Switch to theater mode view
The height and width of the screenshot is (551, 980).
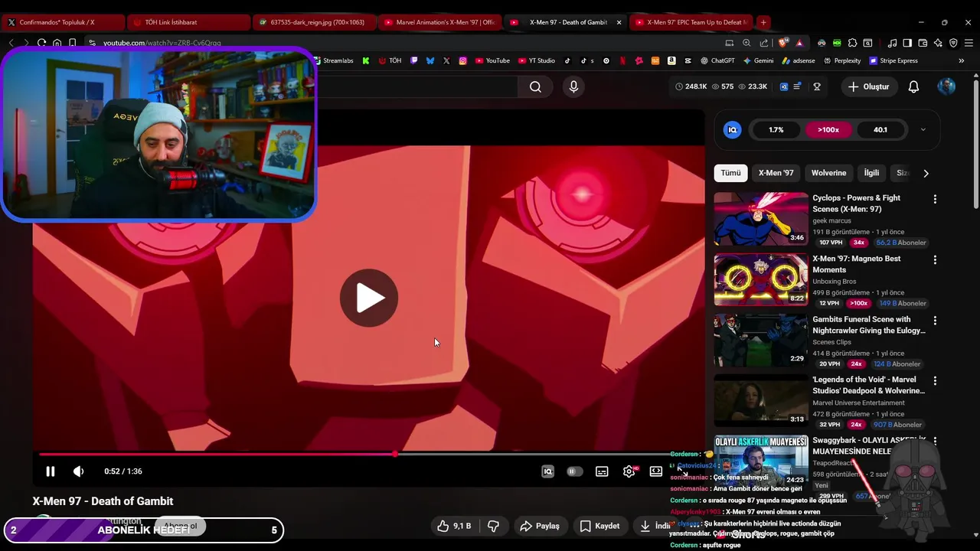click(656, 471)
